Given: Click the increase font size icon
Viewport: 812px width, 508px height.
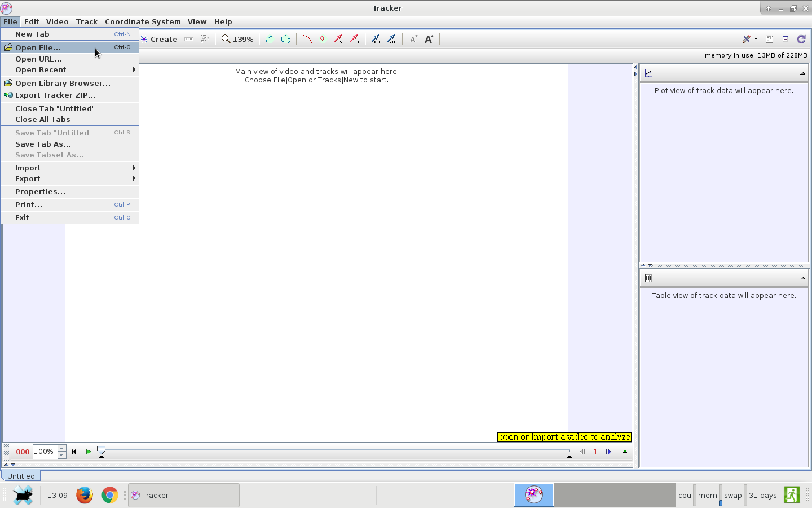Looking at the screenshot, I should click(429, 39).
